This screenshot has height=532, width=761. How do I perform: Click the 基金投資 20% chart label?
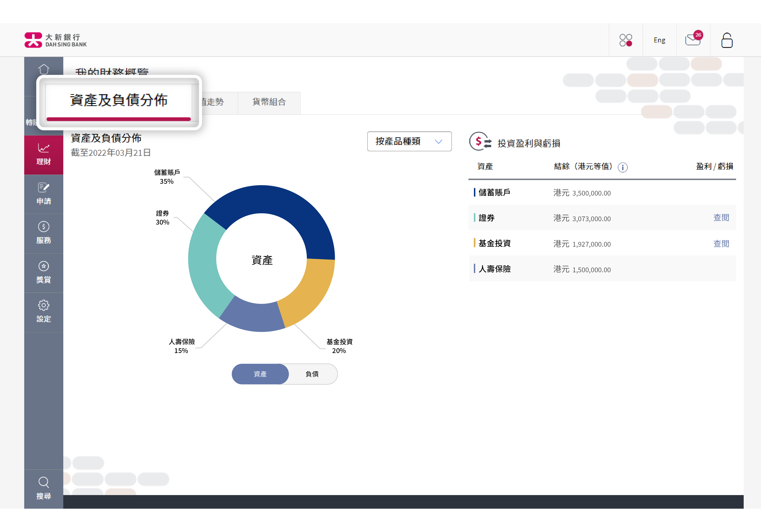tap(339, 346)
